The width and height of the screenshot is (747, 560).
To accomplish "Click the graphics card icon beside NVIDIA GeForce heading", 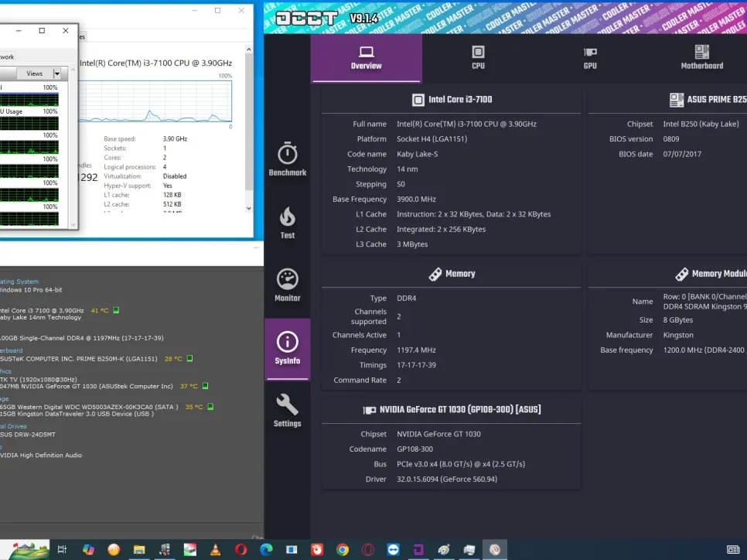I will coord(369,410).
